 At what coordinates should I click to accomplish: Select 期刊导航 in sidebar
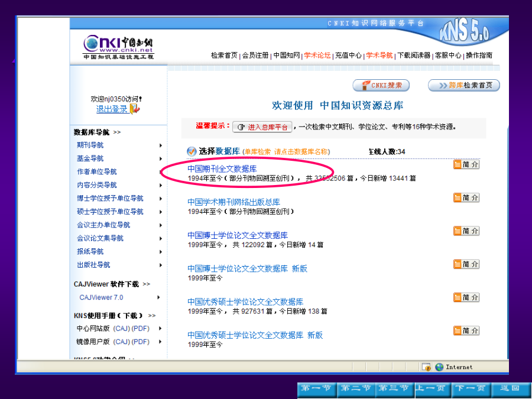[x=90, y=145]
